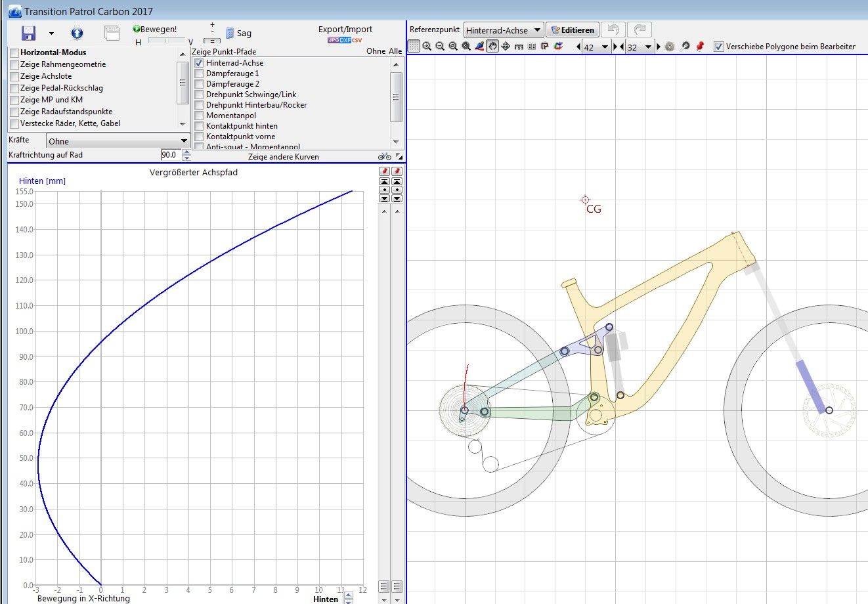Click the blue floppy disk save icon

point(28,33)
